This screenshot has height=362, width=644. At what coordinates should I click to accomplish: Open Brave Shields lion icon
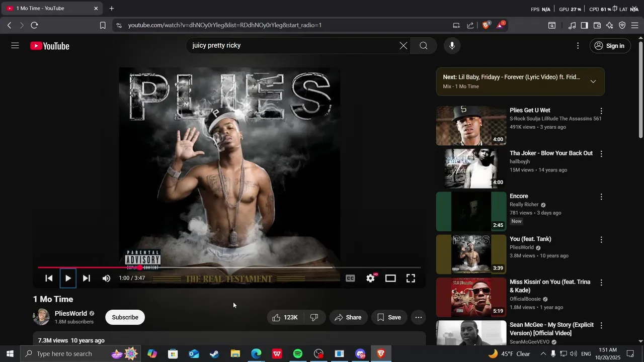pos(486,25)
